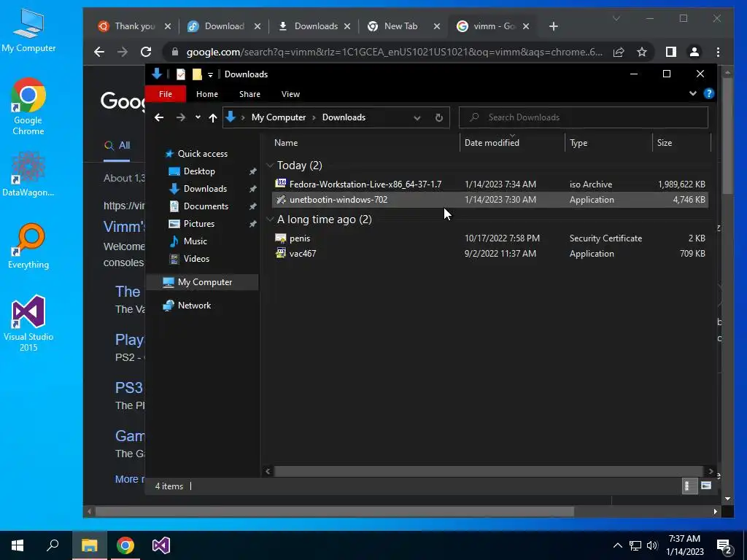Viewport: 747px width, 560px height.
Task: Open the My Computer desktop icon
Action: click(28, 29)
